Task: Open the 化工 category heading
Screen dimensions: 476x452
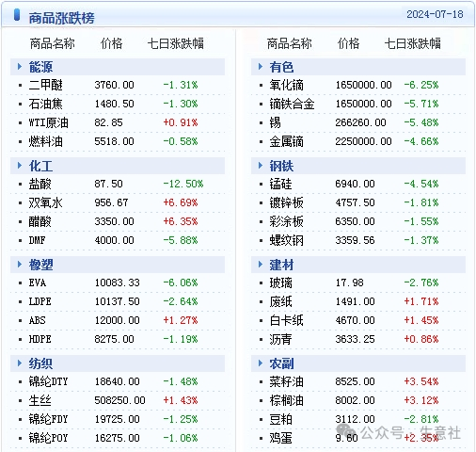Action: point(40,166)
